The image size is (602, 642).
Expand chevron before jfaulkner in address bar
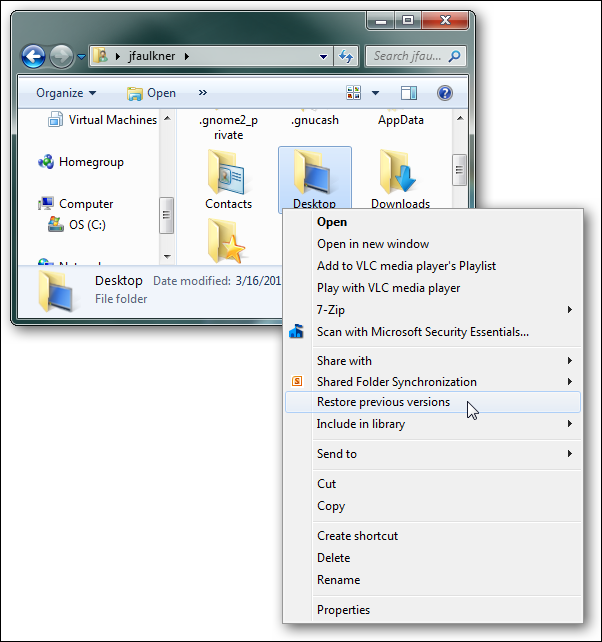[x=118, y=56]
